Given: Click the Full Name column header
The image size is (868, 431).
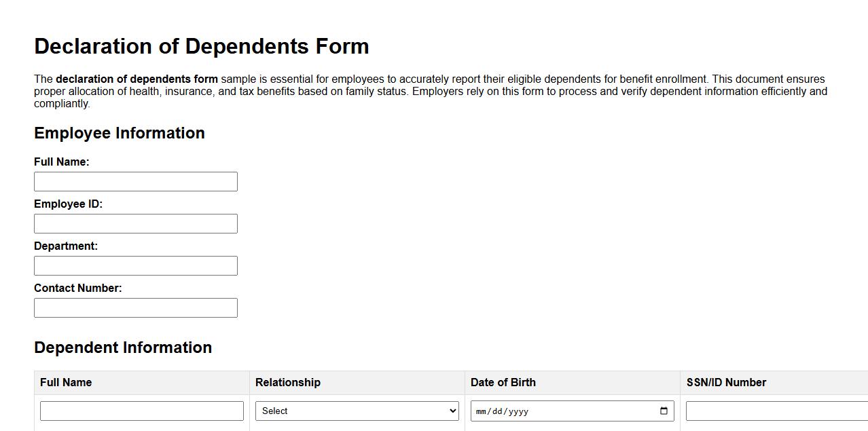Looking at the screenshot, I should [65, 382].
